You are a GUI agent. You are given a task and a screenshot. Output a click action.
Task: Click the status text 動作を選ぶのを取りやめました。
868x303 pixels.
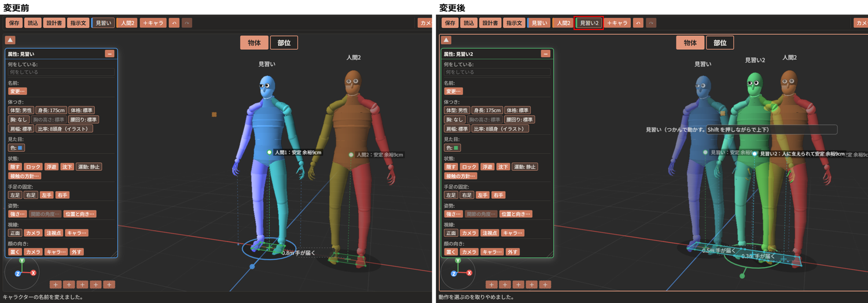click(476, 297)
